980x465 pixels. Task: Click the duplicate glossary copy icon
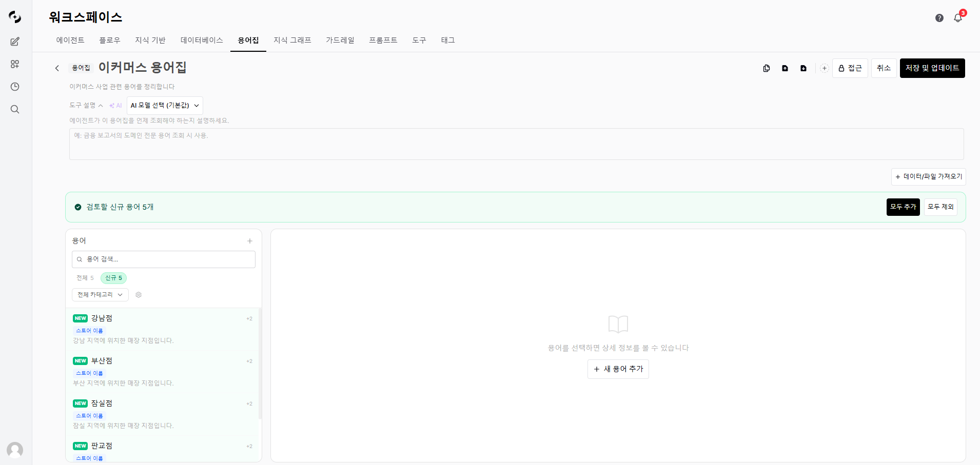(767, 68)
